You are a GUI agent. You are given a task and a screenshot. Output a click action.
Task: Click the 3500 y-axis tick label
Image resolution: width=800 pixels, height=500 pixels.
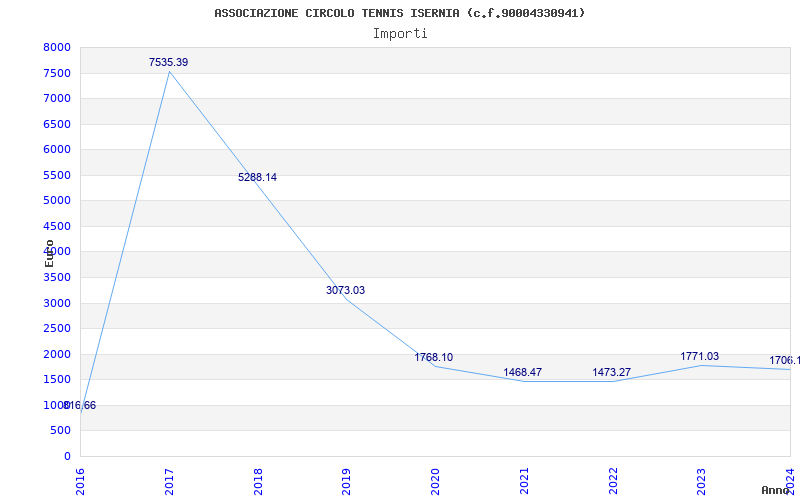57,278
